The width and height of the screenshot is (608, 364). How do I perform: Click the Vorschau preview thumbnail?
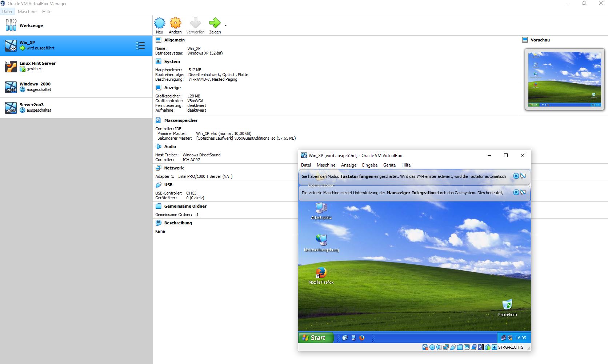[x=564, y=79]
